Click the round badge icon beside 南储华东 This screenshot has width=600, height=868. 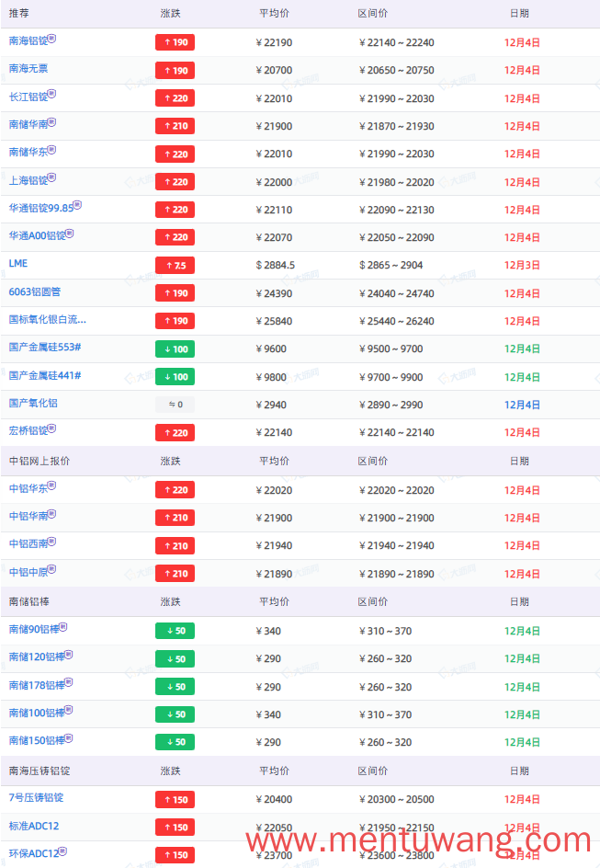point(52,150)
